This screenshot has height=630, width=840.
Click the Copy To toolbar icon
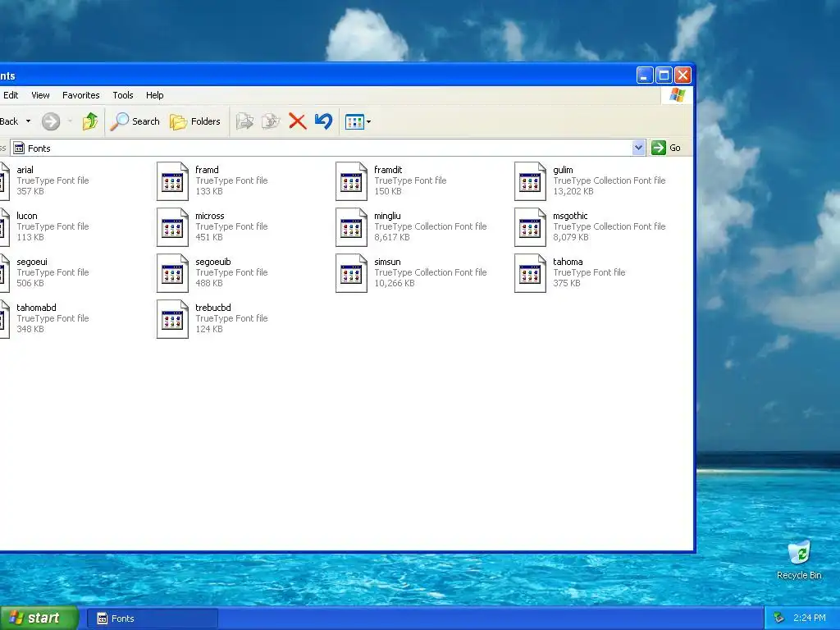271,121
